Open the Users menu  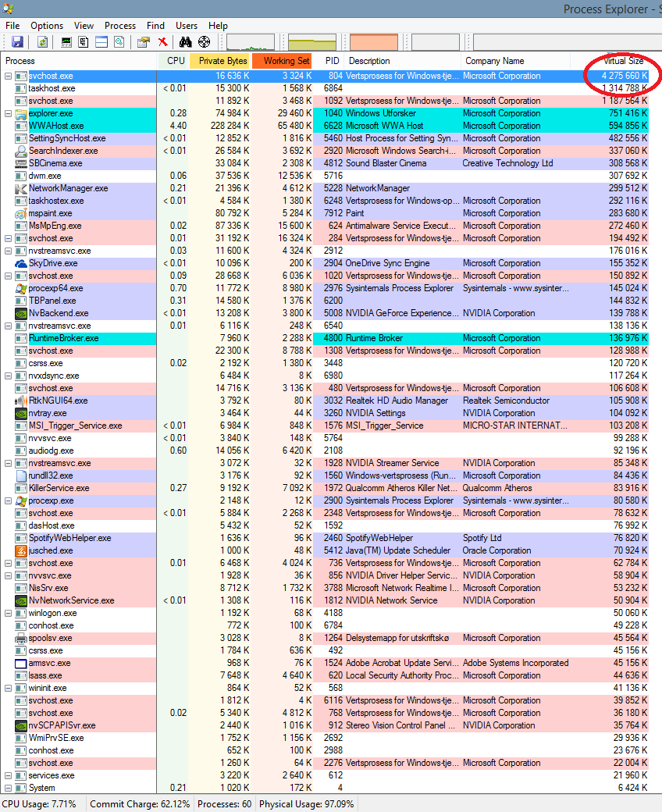[187, 25]
